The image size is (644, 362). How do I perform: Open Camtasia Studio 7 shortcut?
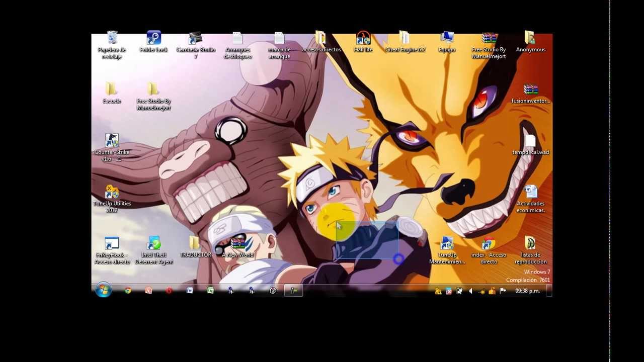[196, 45]
